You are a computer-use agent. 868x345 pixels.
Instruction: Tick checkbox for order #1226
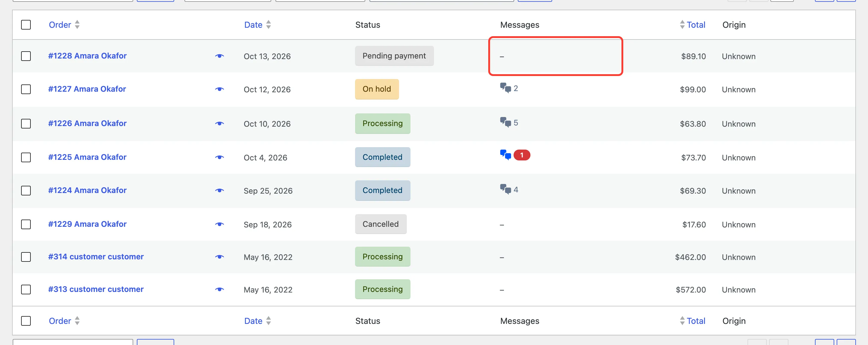tap(26, 123)
